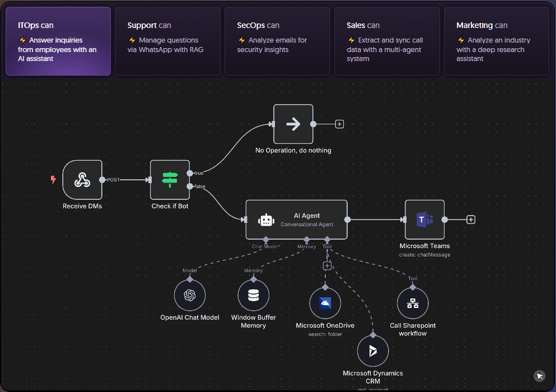Select the Check if Bot filter node
The width and height of the screenshot is (556, 392).
click(170, 180)
